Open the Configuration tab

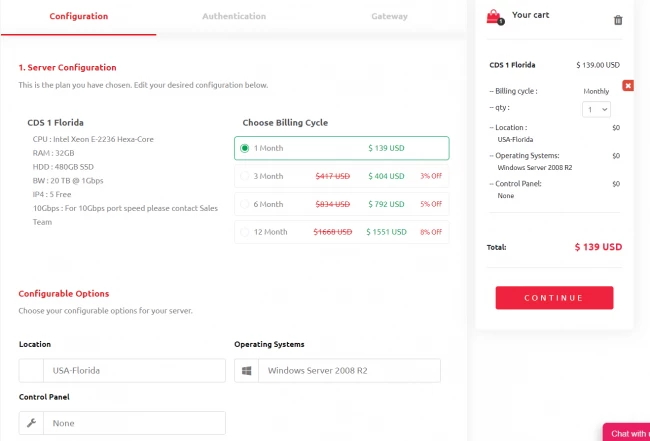point(78,16)
